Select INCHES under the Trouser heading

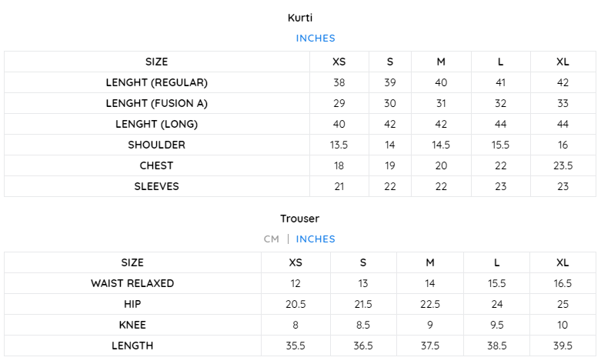[316, 239]
